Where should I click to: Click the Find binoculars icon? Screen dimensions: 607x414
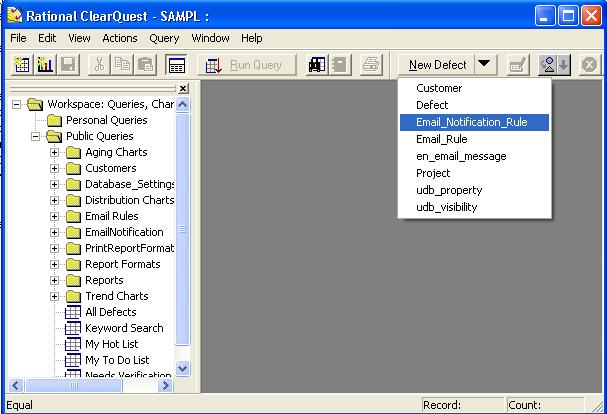tap(317, 65)
